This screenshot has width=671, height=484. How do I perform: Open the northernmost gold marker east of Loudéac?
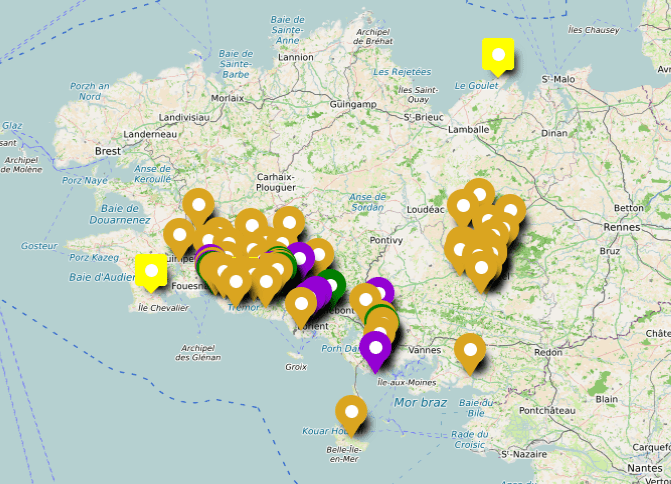coord(479,195)
